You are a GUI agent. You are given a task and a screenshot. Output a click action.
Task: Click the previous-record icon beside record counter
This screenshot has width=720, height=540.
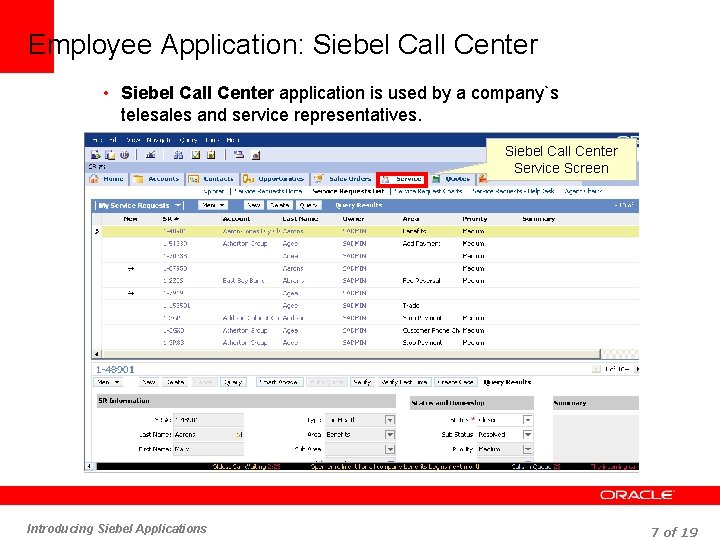tap(596, 369)
